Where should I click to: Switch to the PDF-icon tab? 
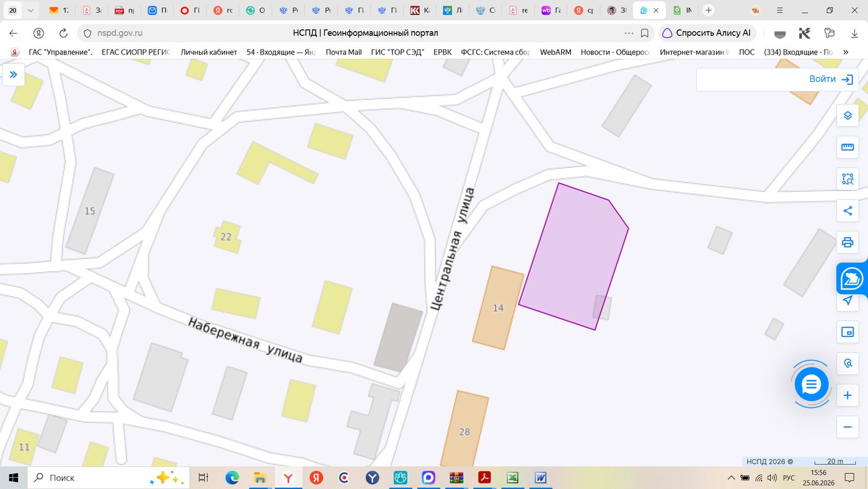coord(124,11)
